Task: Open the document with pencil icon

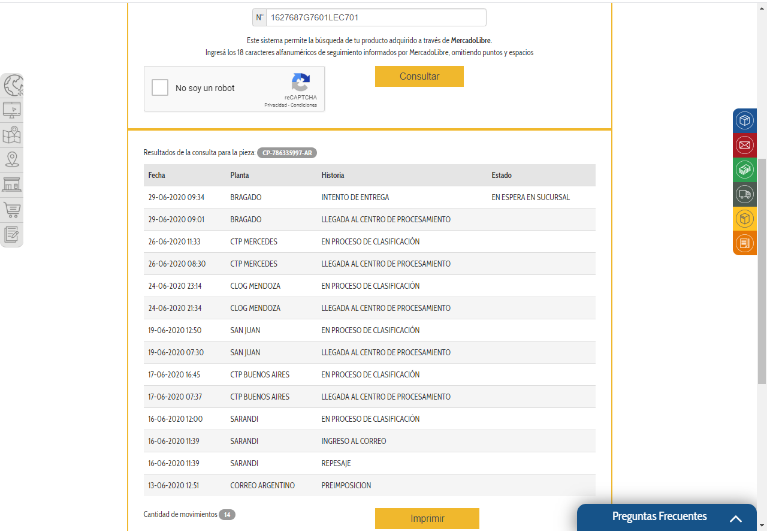Action: (12, 234)
